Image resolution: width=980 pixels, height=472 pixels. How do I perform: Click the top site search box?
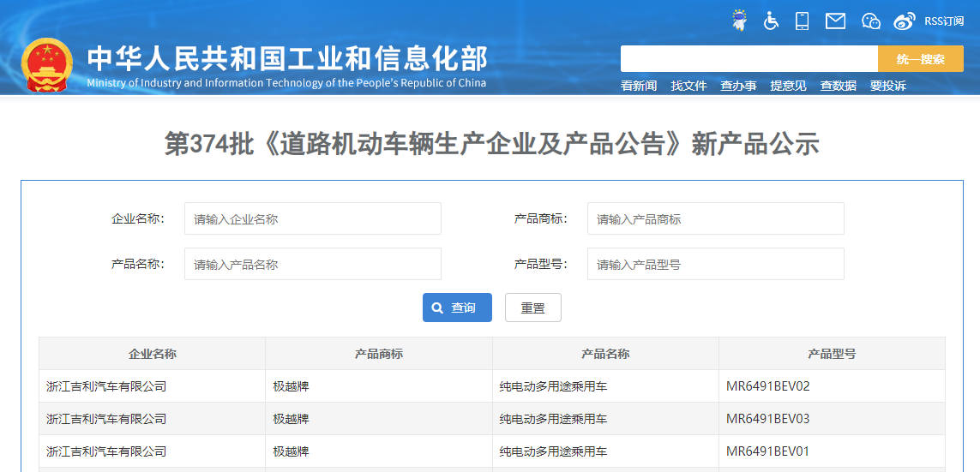tap(749, 59)
